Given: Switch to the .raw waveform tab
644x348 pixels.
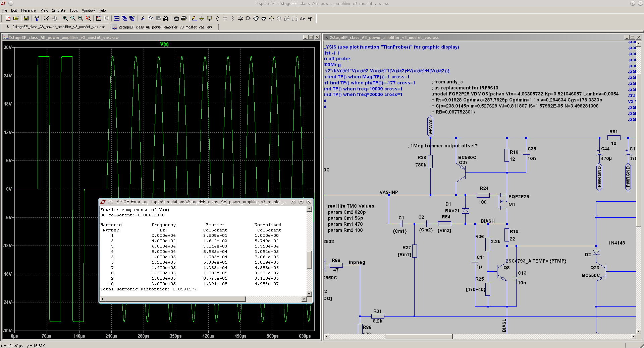Looking at the screenshot, I should coord(164,27).
